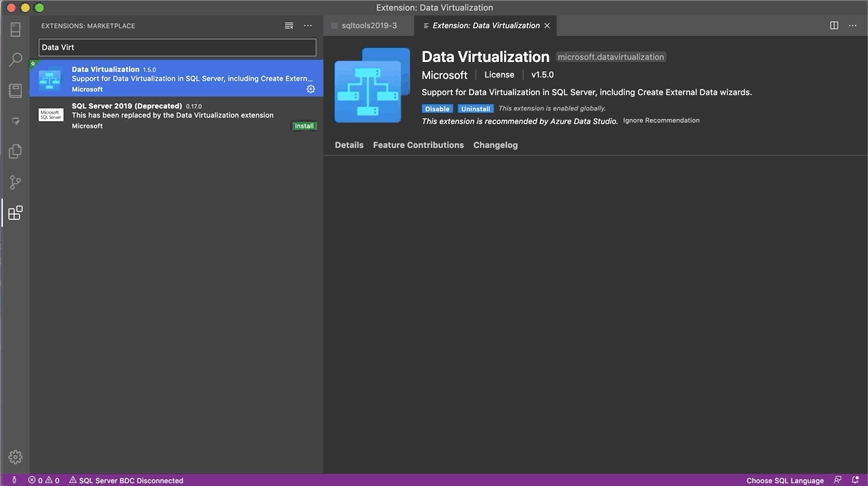
Task: Open the Source Control view
Action: coord(15,182)
